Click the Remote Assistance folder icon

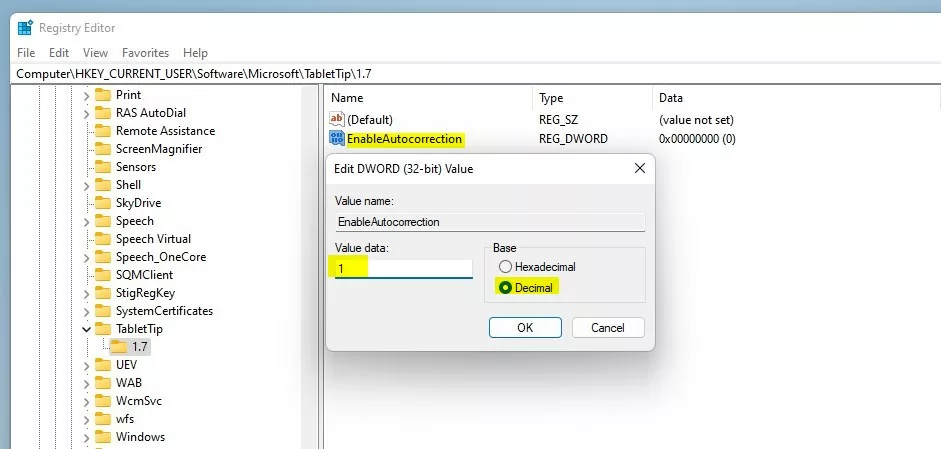(x=103, y=131)
